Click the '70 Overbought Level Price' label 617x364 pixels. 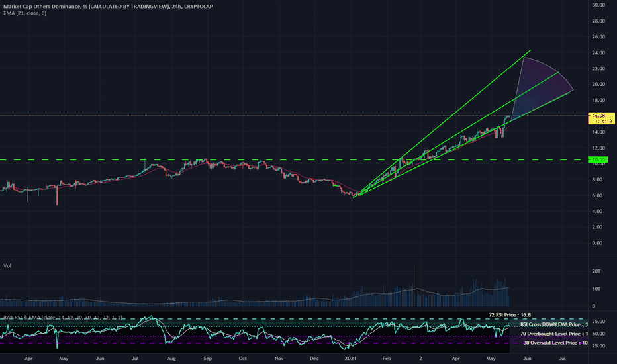click(553, 334)
